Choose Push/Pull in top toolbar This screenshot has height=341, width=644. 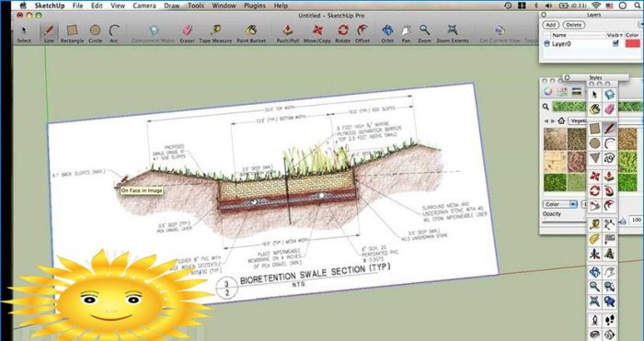pos(288,33)
